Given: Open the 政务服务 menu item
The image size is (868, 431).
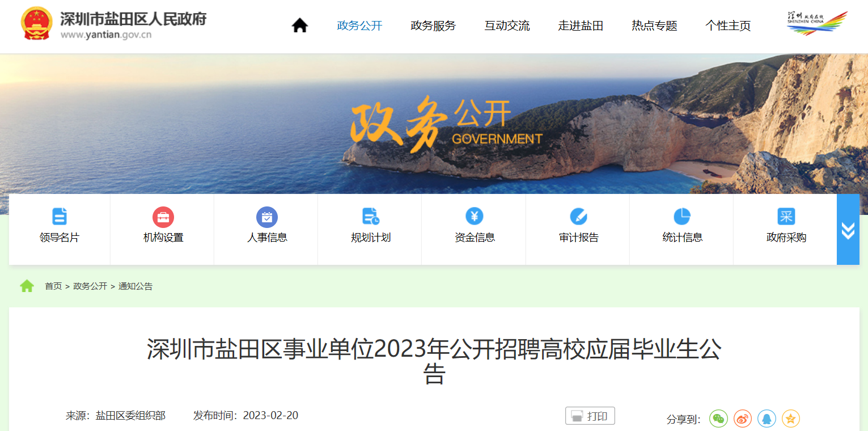Looking at the screenshot, I should coord(433,26).
